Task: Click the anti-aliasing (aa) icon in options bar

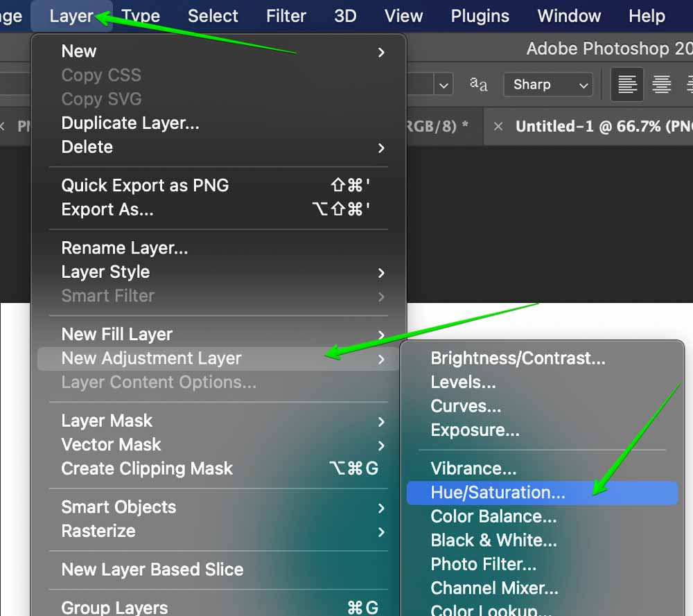Action: coord(477,84)
